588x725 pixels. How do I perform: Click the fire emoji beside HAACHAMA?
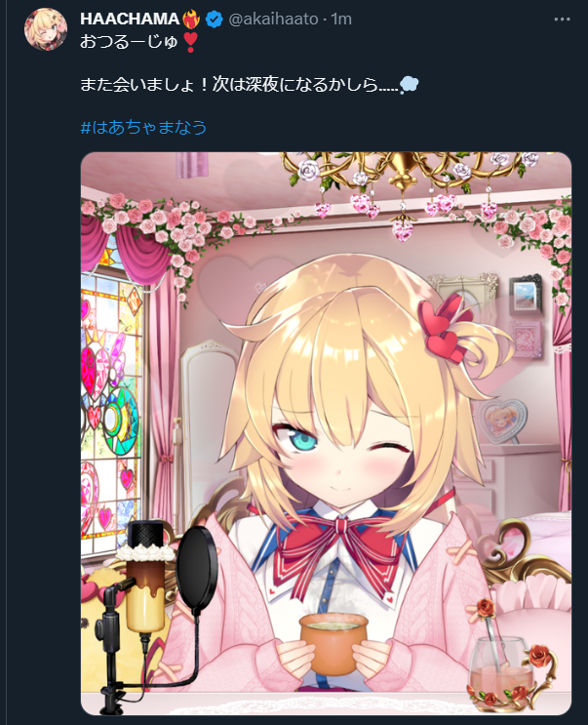point(191,19)
